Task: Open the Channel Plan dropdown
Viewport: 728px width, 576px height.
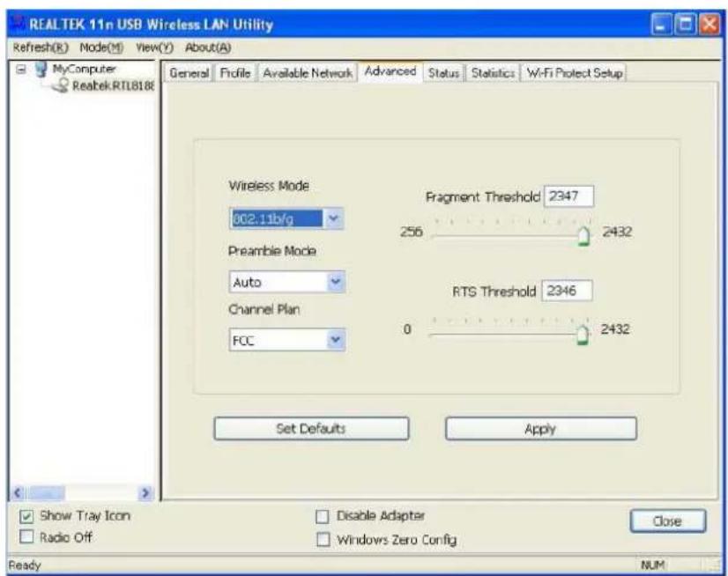Action: point(335,340)
